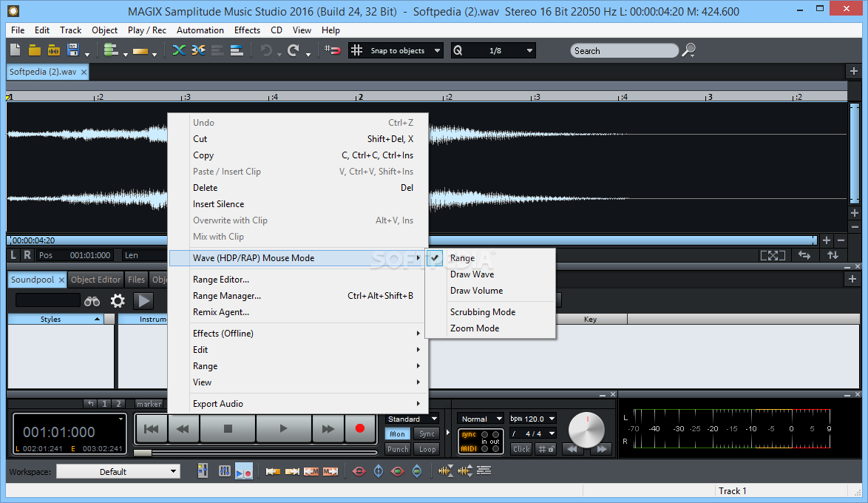Click the fit-to-window icon above Soundpool
The height and width of the screenshot is (503, 868).
(x=773, y=255)
